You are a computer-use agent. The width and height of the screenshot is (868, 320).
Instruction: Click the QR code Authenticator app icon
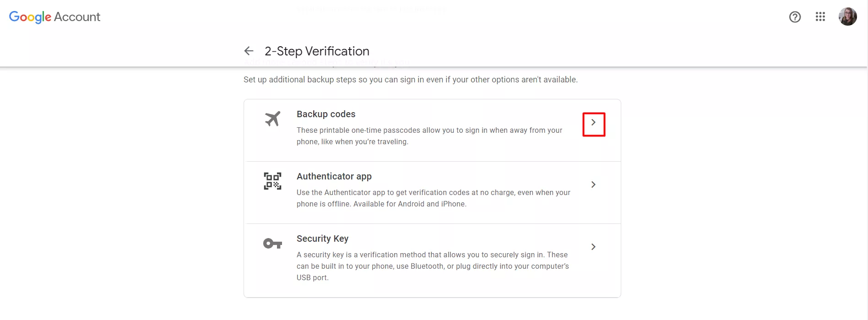point(272,181)
